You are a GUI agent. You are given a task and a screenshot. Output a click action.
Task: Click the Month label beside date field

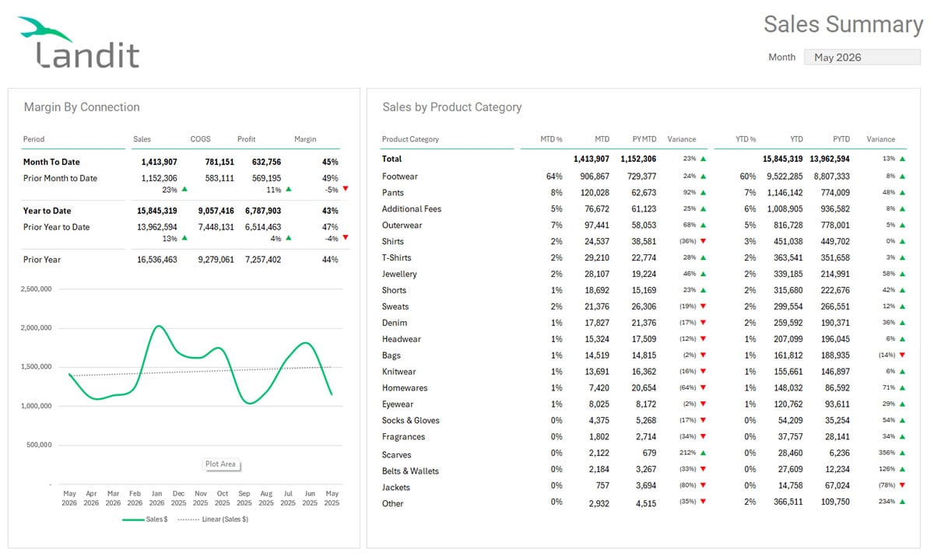point(781,58)
